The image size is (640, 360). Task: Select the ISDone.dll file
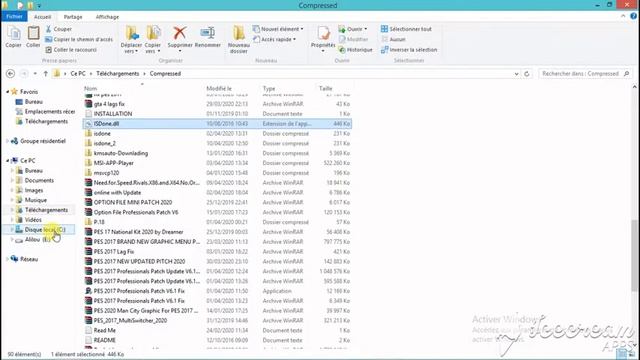pyautogui.click(x=217, y=124)
